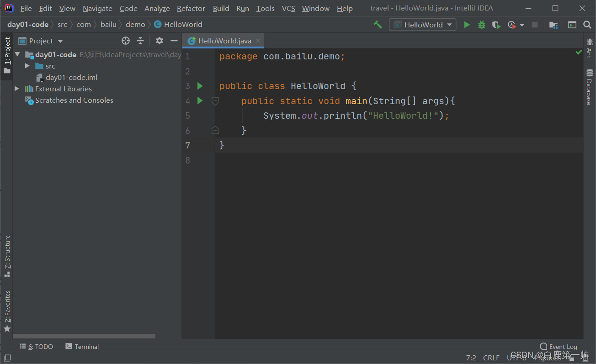Open the Database tool window
This screenshot has width=596, height=364.
point(589,87)
